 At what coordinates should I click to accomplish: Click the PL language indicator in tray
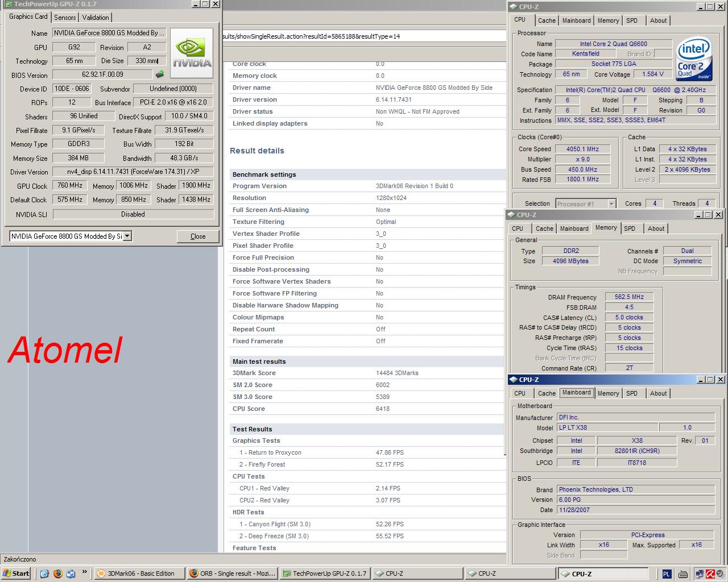pos(667,574)
